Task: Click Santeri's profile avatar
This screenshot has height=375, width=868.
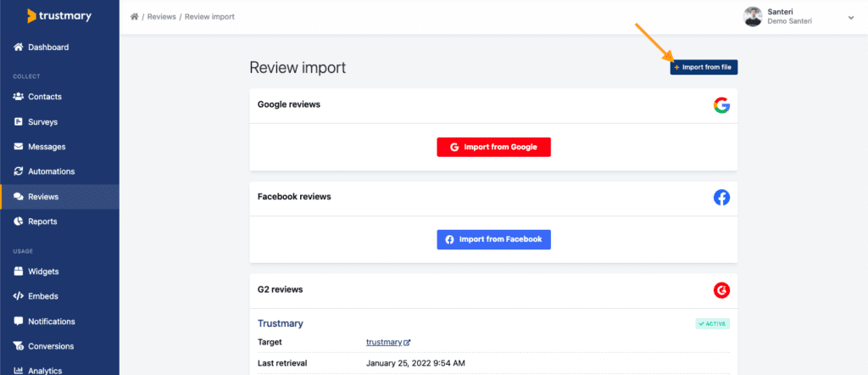Action: click(753, 17)
